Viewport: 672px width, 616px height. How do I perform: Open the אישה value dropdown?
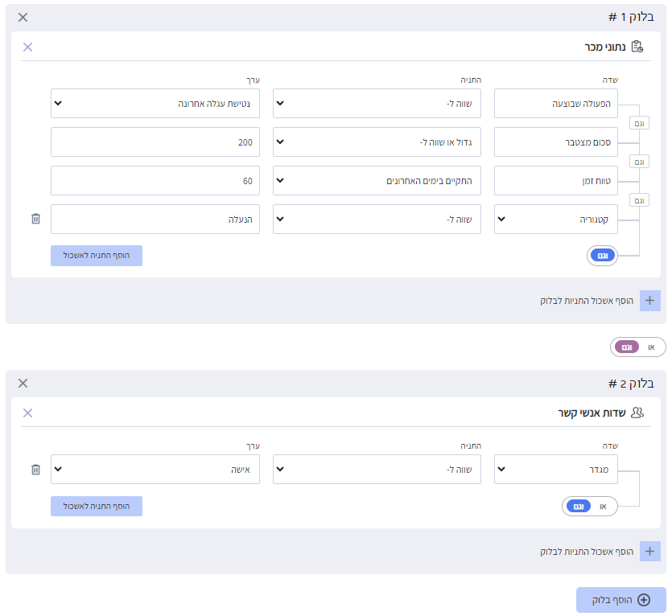coord(155,469)
